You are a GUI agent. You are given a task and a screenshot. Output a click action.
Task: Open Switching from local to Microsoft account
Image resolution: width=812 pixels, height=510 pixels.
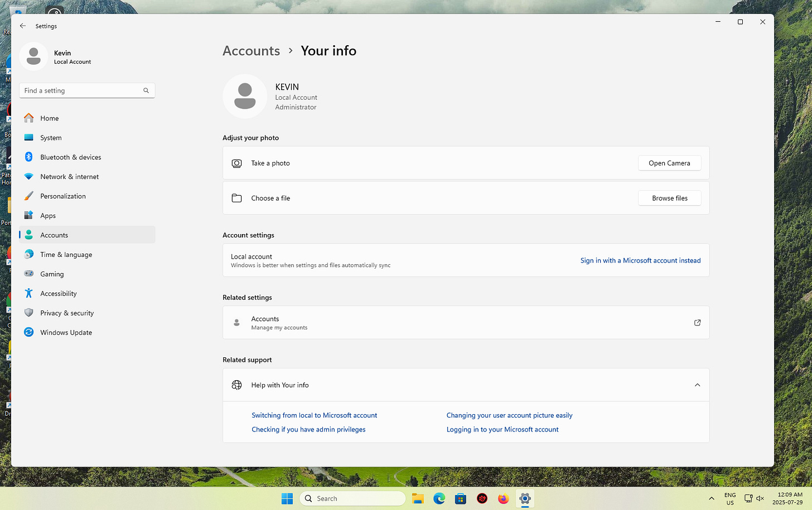(314, 415)
